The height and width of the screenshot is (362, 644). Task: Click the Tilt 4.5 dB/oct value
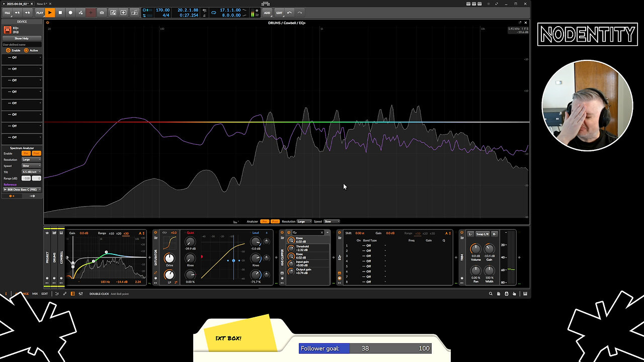pyautogui.click(x=31, y=172)
